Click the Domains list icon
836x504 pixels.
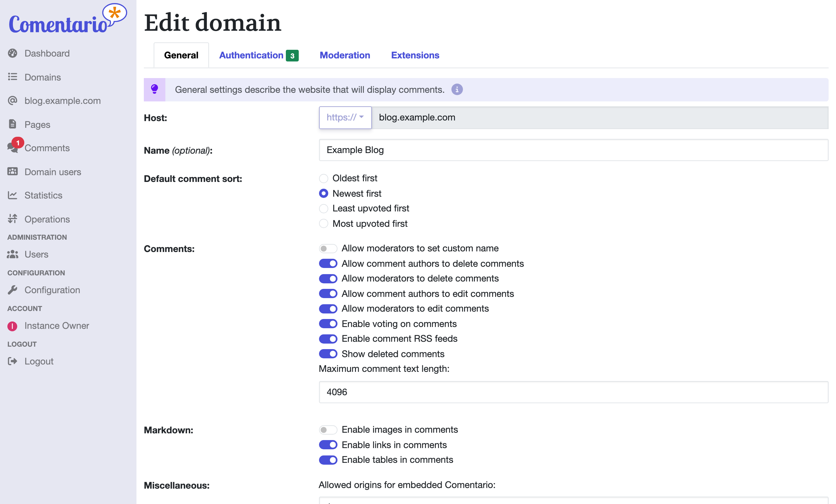13,77
